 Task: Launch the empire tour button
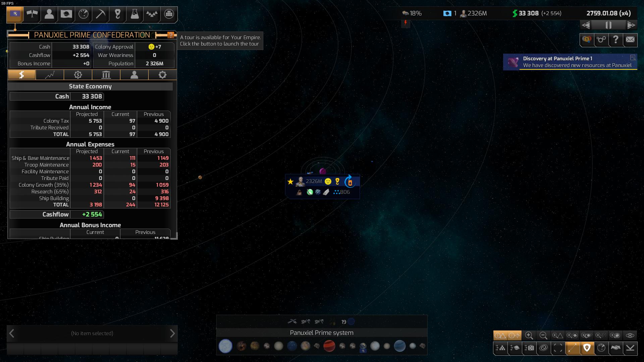pos(170,35)
